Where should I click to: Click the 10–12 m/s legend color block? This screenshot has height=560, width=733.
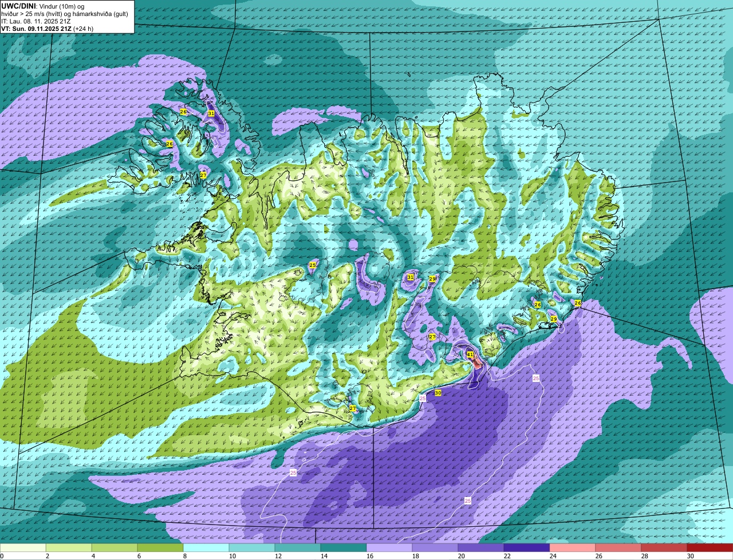252,548
